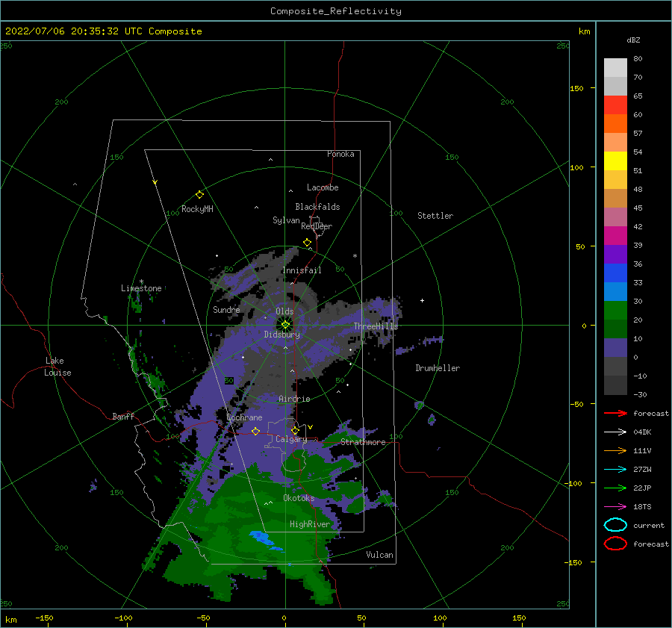Viewport: 672px width, 628px height.
Task: Click the 04DK legend text
Action: coord(642,432)
